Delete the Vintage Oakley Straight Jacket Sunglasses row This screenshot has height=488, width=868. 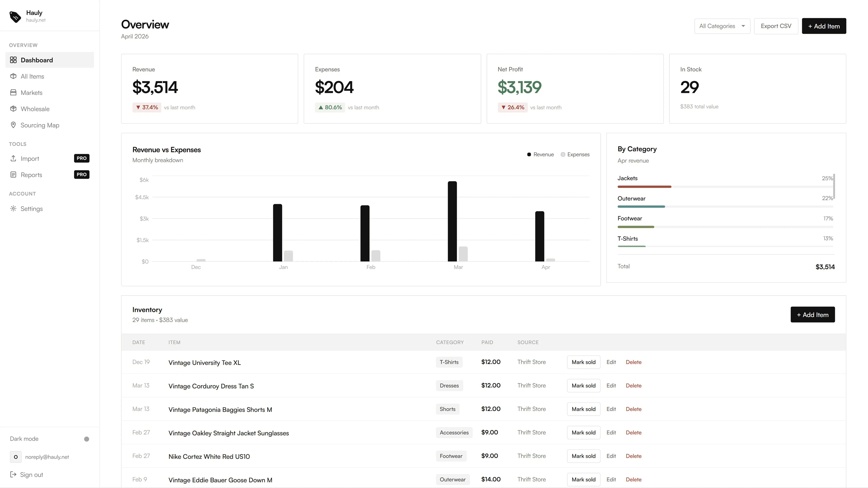tap(633, 432)
